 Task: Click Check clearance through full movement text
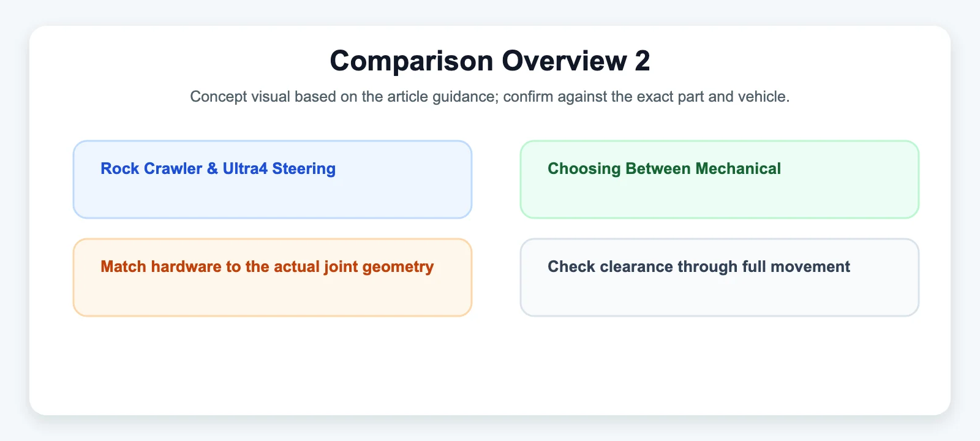(699, 266)
